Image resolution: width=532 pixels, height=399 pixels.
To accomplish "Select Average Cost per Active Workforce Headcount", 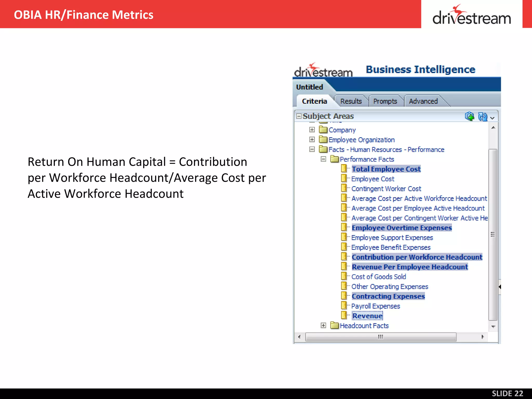I will [x=419, y=198].
